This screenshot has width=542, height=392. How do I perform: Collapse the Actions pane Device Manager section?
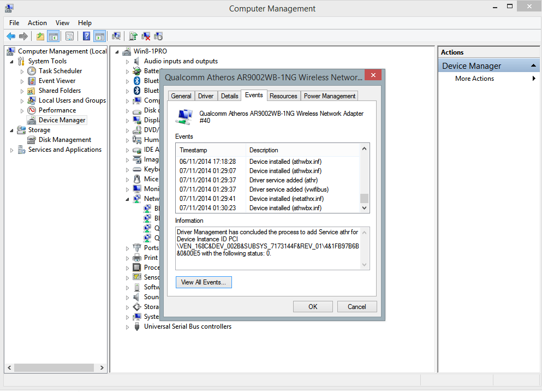tap(534, 66)
